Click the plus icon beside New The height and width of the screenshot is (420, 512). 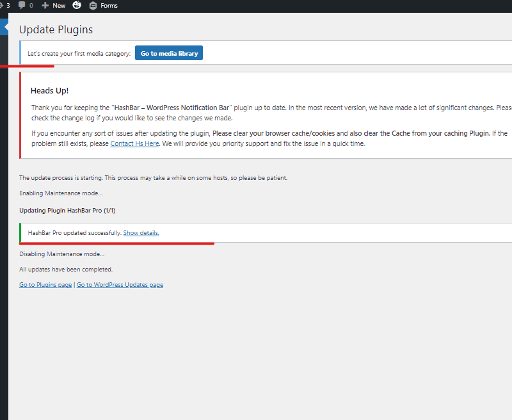(x=45, y=6)
